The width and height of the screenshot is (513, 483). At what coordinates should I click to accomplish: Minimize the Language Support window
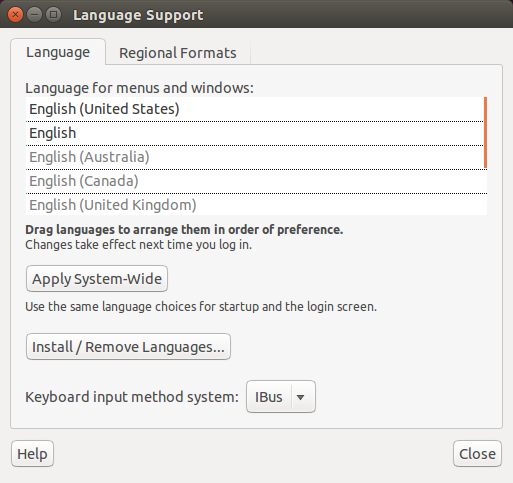[34, 15]
